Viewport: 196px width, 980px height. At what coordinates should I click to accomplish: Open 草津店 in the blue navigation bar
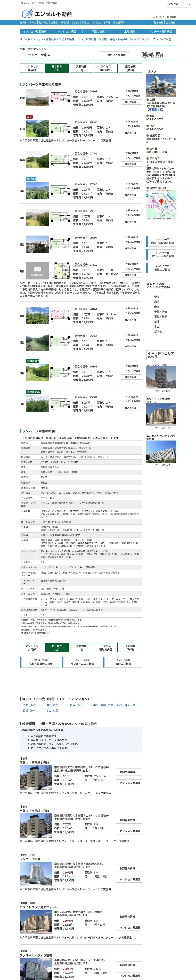(x=33, y=22)
